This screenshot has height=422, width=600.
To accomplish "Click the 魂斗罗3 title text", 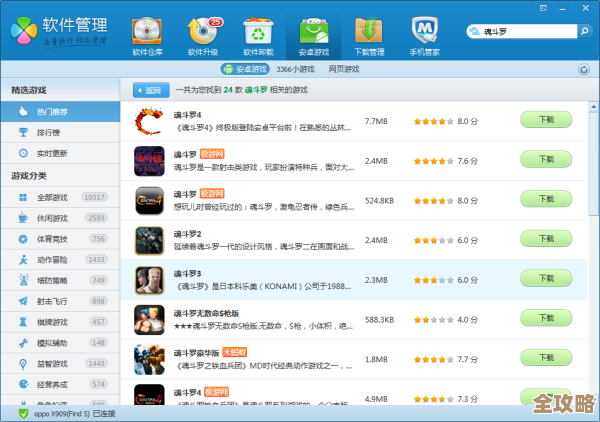I will pos(187,274).
